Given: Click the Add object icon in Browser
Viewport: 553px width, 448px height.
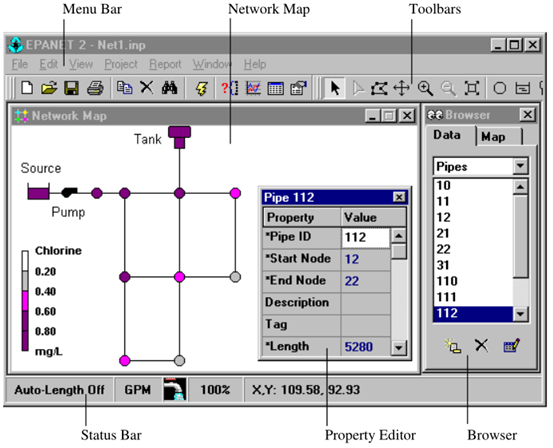Looking at the screenshot, I should 453,346.
